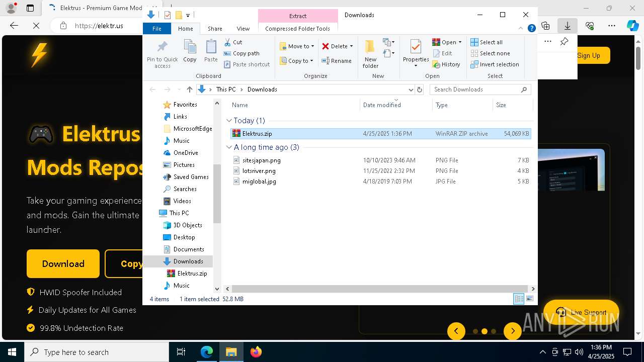
Task: Click Select all in ribbon
Action: click(486, 42)
